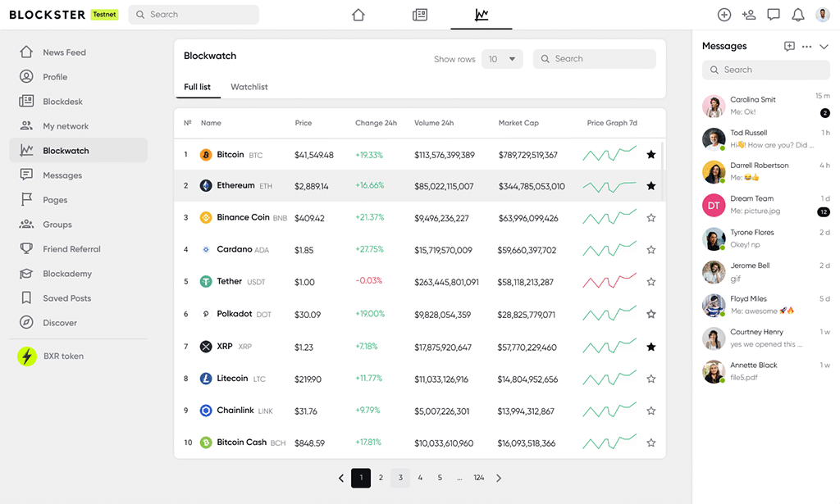The width and height of the screenshot is (840, 504).
Task: Unstar Ethereum from the watchlist
Action: 651,186
